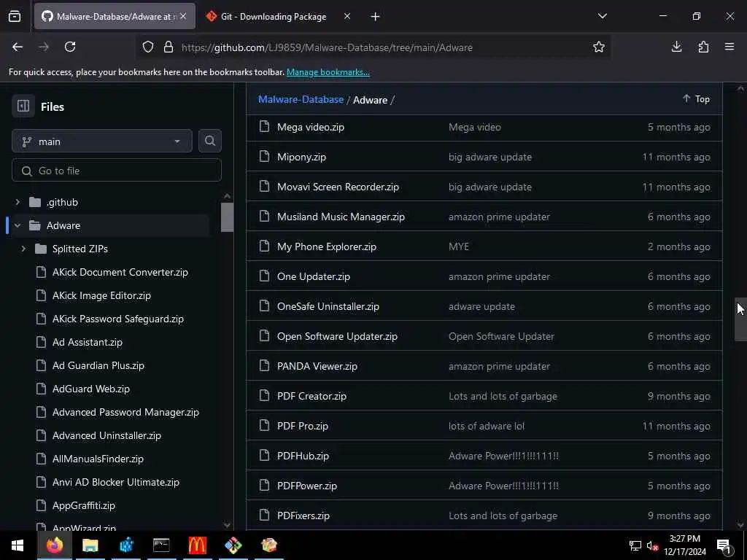Screen dimensions: 747x560
Task: View site security padlock info
Action: [169, 47]
